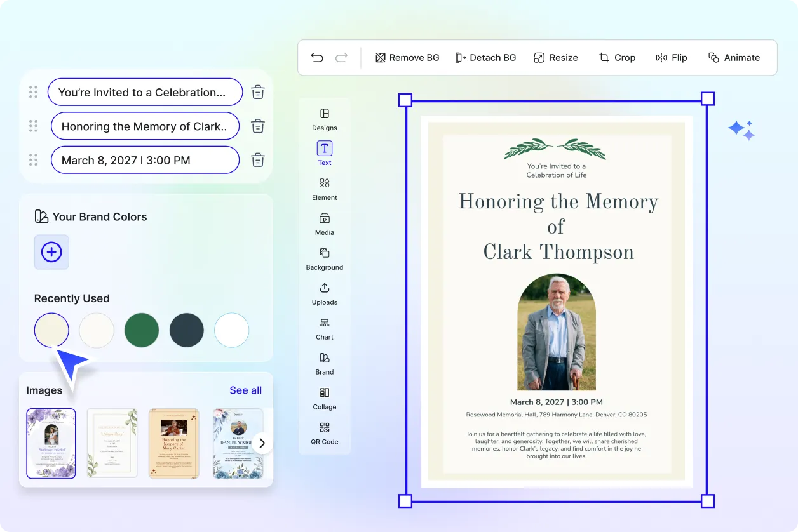Select the dark green brand color swatch

[141, 330]
